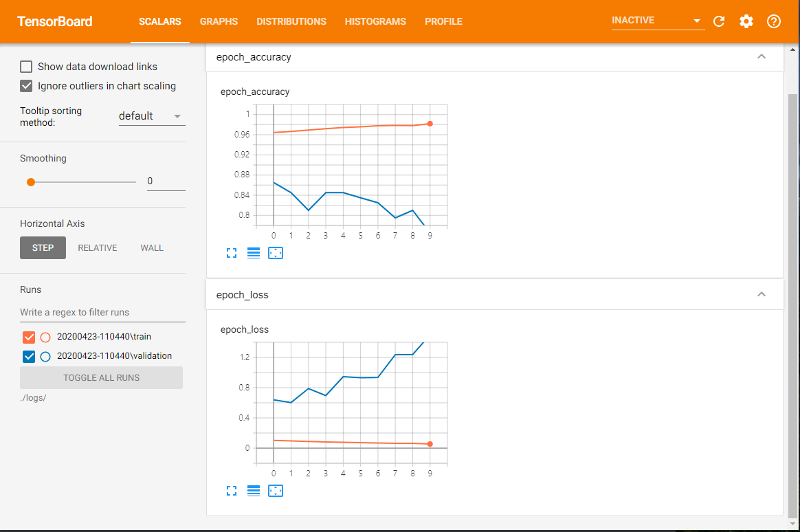This screenshot has width=800, height=532.
Task: Toggle y-axis log scale for epoch_accuracy
Action: (x=254, y=253)
